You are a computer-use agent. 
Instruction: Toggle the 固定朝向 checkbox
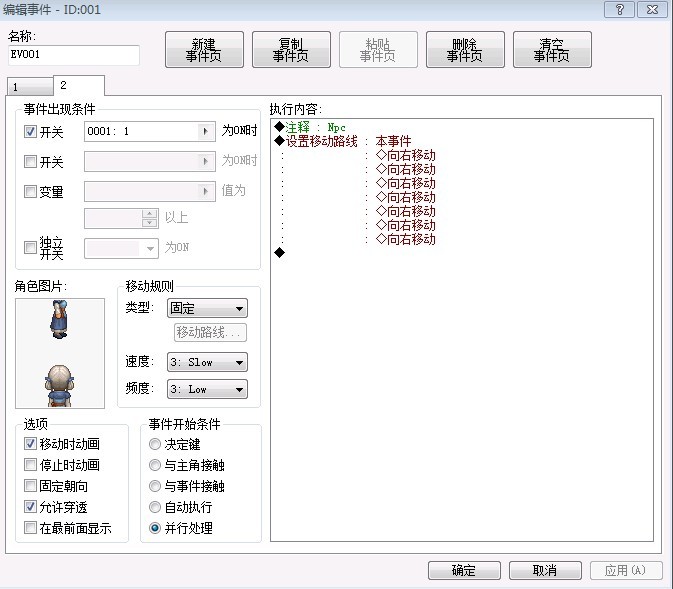click(30, 486)
